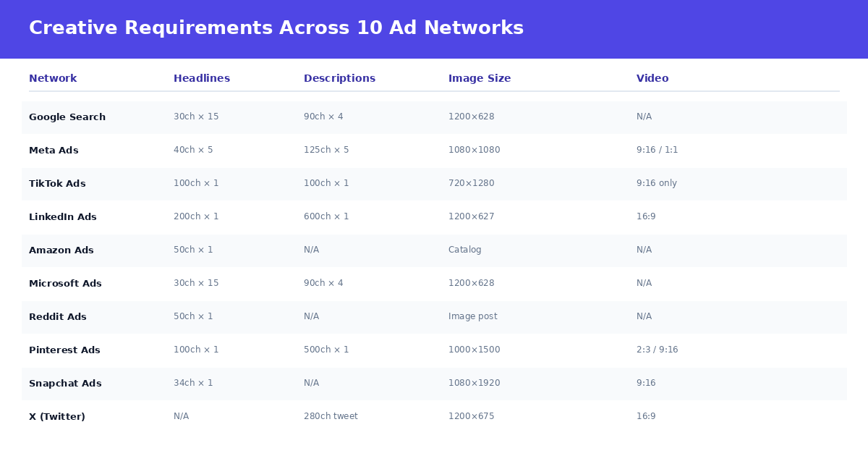Select the TikTok Ads row name
The width and height of the screenshot is (868, 456).
[x=57, y=184]
